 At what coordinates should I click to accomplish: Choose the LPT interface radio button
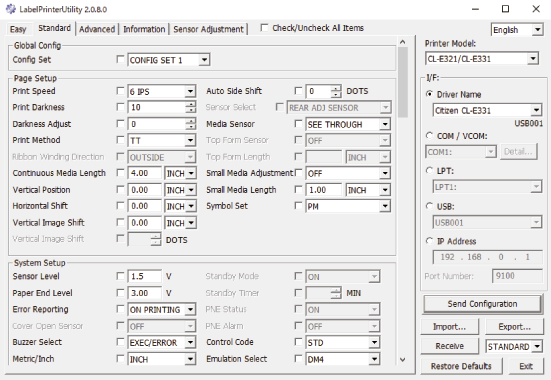(429, 170)
